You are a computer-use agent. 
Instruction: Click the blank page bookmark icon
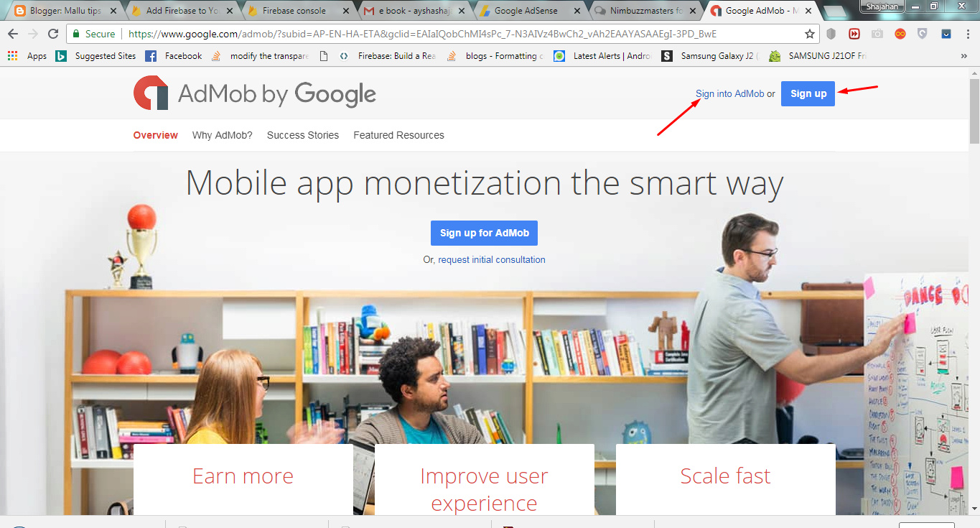coord(324,56)
